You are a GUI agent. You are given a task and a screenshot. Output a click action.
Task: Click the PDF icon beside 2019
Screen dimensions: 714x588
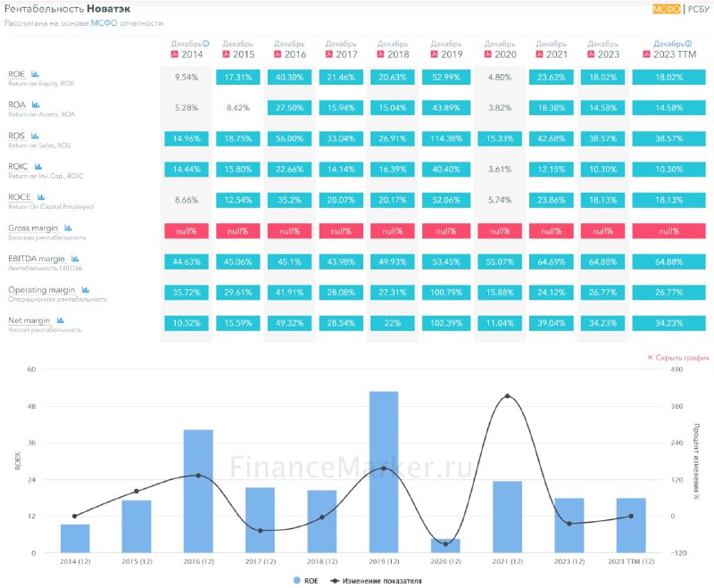tap(434, 54)
